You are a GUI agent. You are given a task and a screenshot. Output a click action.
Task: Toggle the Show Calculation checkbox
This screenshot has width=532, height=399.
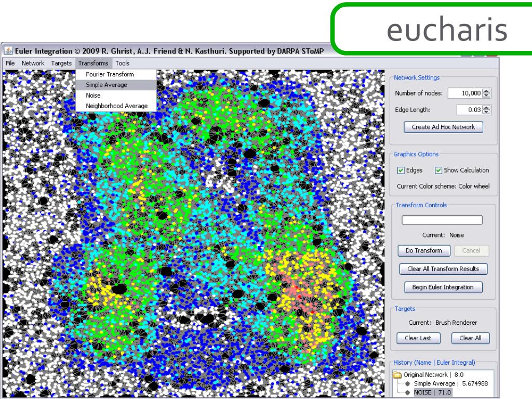(x=438, y=170)
